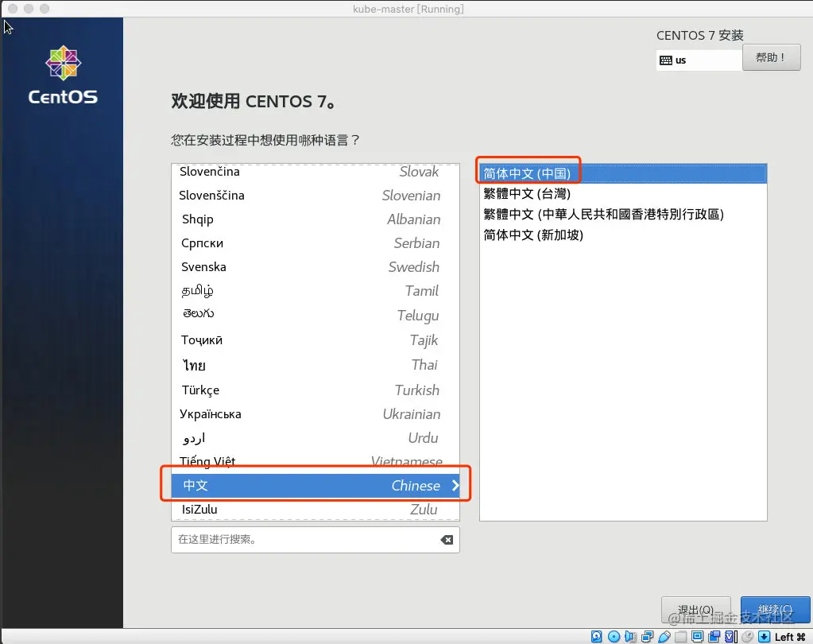Select Українська Ukrainian language
The image size is (813, 644).
tap(316, 413)
